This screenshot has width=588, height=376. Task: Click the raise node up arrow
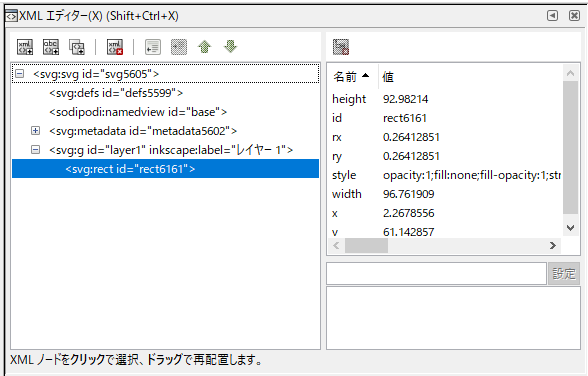coord(205,47)
